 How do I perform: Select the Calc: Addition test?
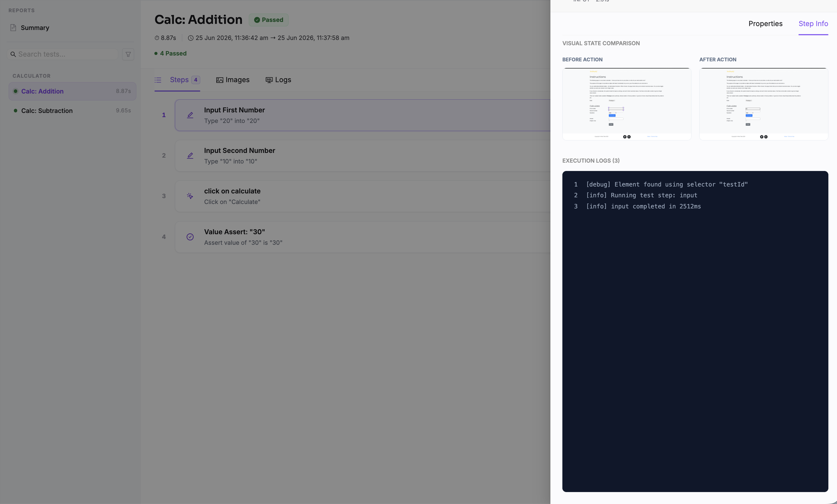point(72,91)
